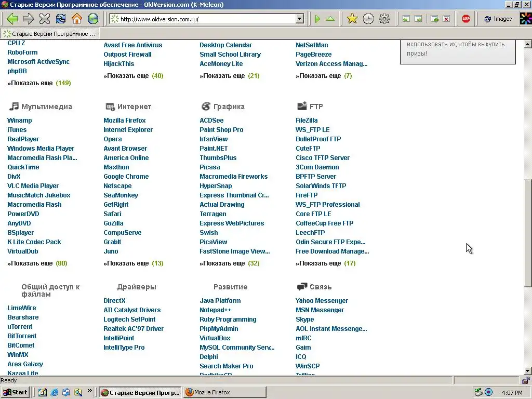Image resolution: width=532 pixels, height=399 pixels.
Task: Click the K-Meleon taskbar button
Action: 141,393
